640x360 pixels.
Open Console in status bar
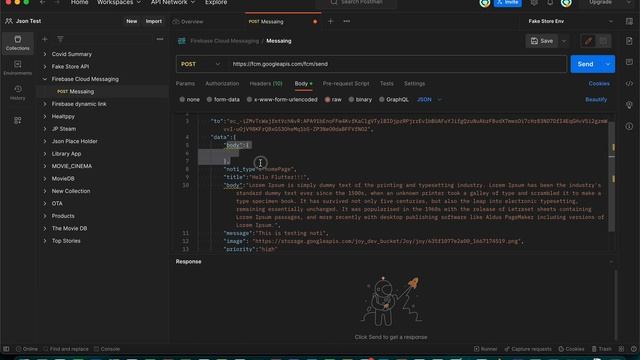pyautogui.click(x=107, y=349)
